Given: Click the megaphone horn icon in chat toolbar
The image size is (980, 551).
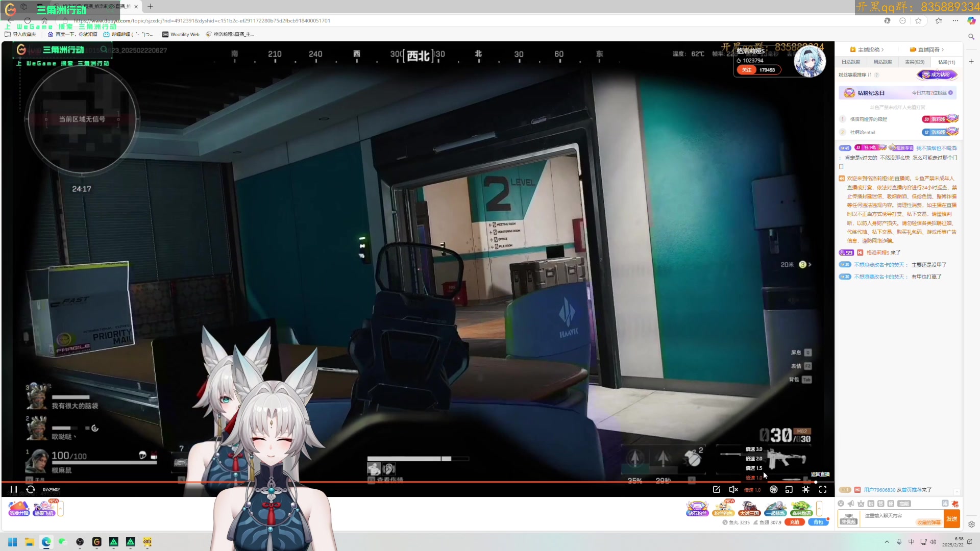Looking at the screenshot, I should (851, 504).
